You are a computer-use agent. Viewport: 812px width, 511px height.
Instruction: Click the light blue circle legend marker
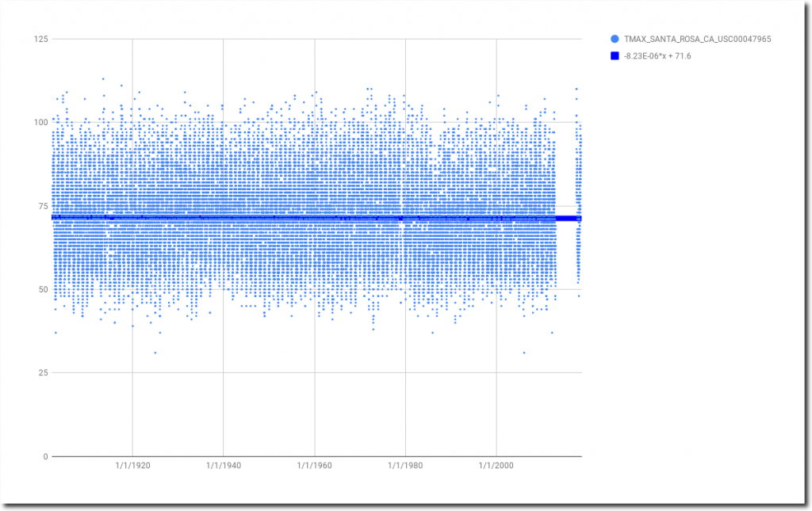[x=615, y=38]
